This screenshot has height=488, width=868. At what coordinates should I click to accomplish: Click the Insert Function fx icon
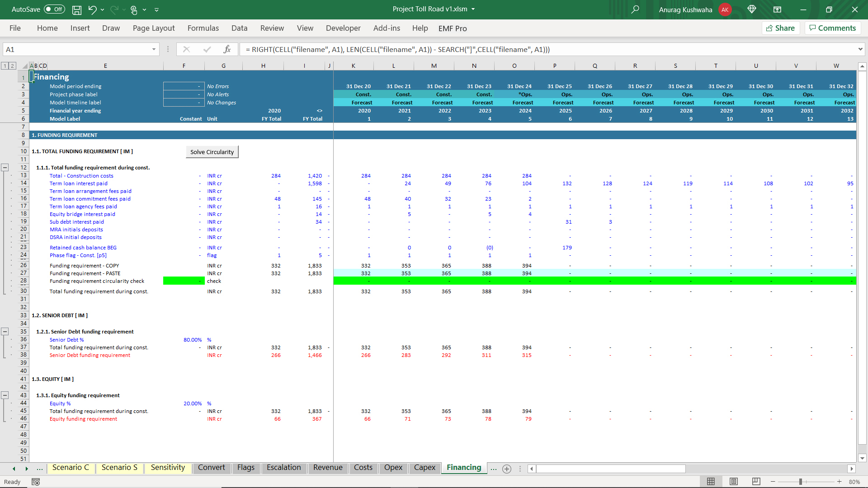point(227,49)
